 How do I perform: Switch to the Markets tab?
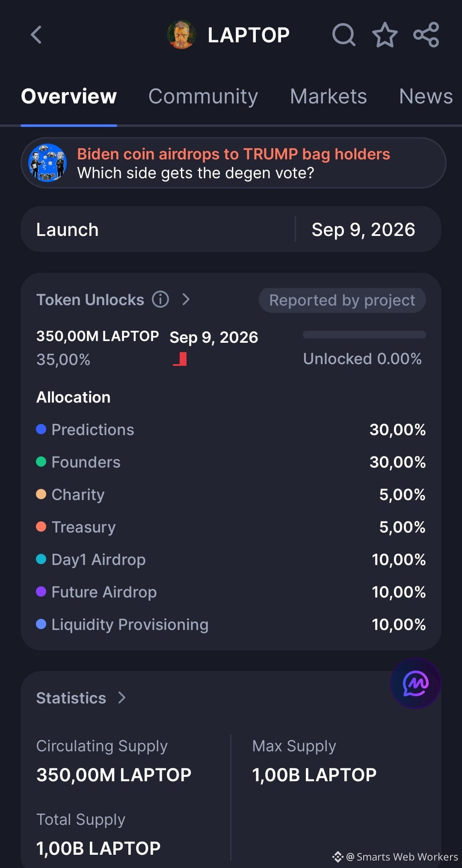(x=329, y=96)
